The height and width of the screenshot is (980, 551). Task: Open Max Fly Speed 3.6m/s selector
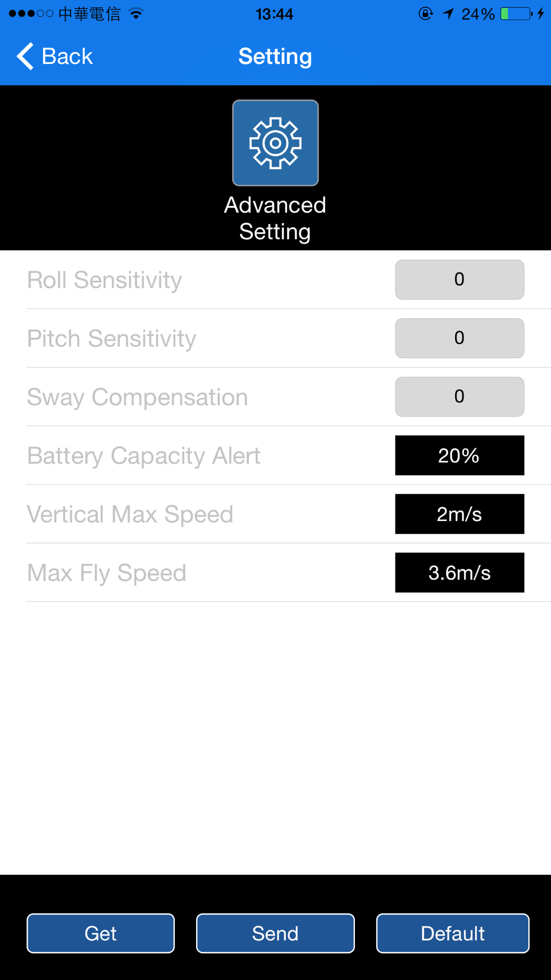[459, 573]
